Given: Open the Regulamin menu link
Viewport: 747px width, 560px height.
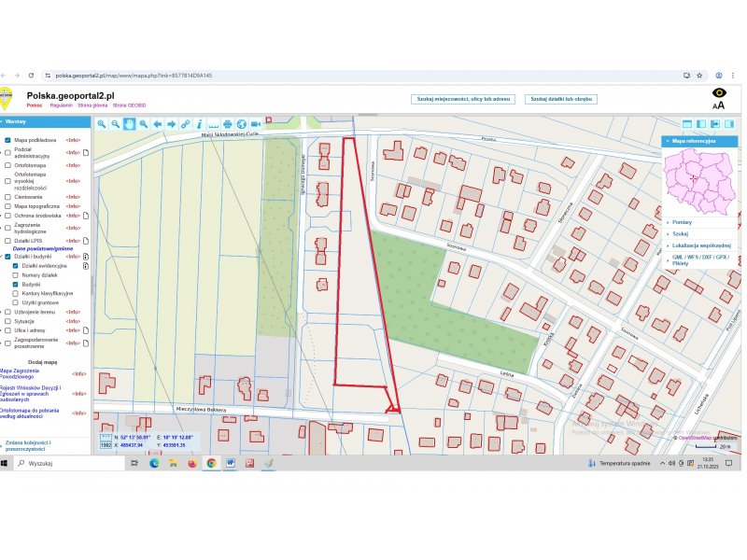Looking at the screenshot, I should click(x=61, y=105).
